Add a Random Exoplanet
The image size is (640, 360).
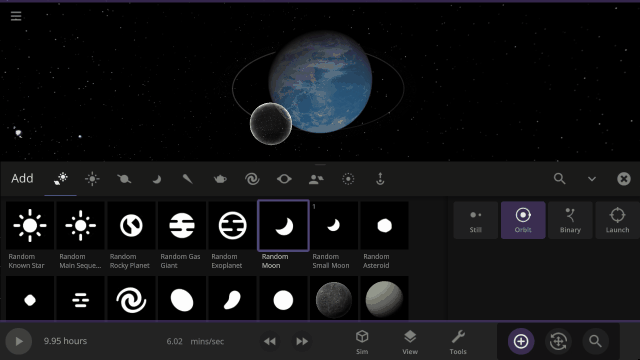click(x=232, y=225)
